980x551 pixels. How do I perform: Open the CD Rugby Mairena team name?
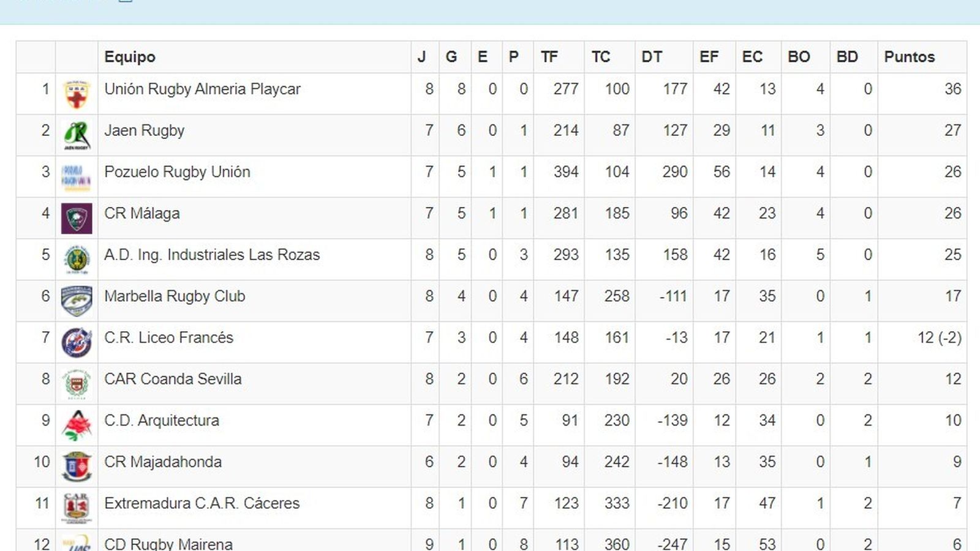tap(168, 544)
